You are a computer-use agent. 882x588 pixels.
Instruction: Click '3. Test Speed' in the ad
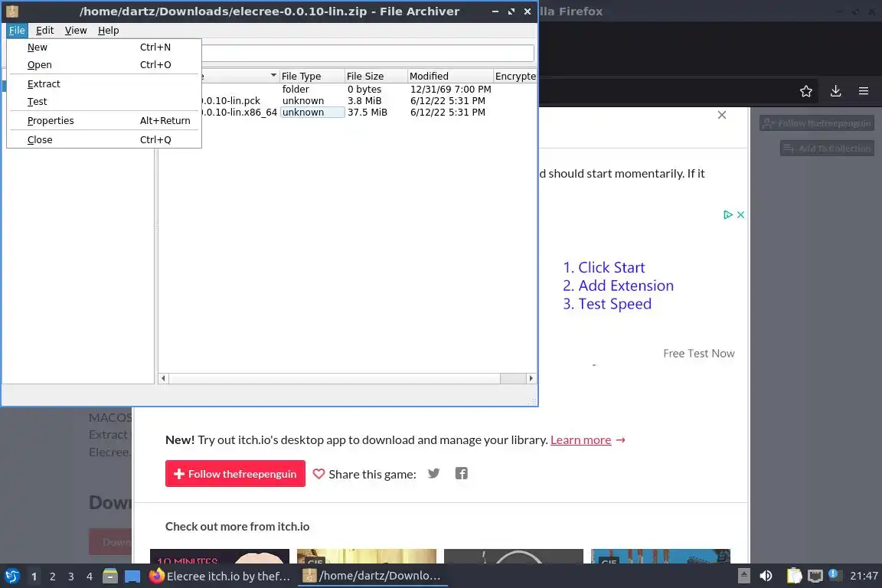607,304
